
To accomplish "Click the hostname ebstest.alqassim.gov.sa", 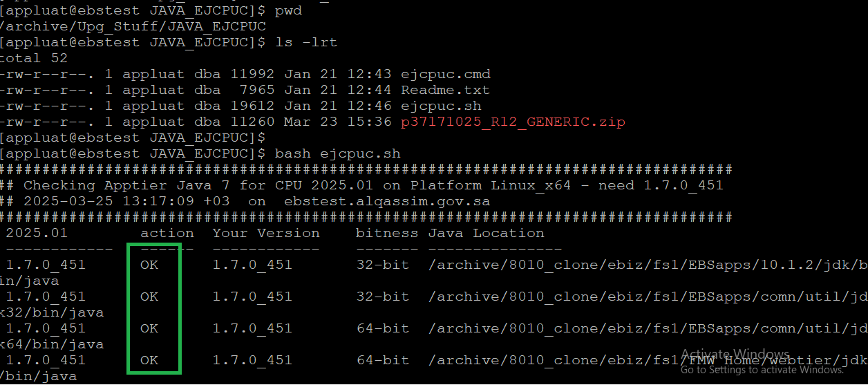I will (387, 201).
